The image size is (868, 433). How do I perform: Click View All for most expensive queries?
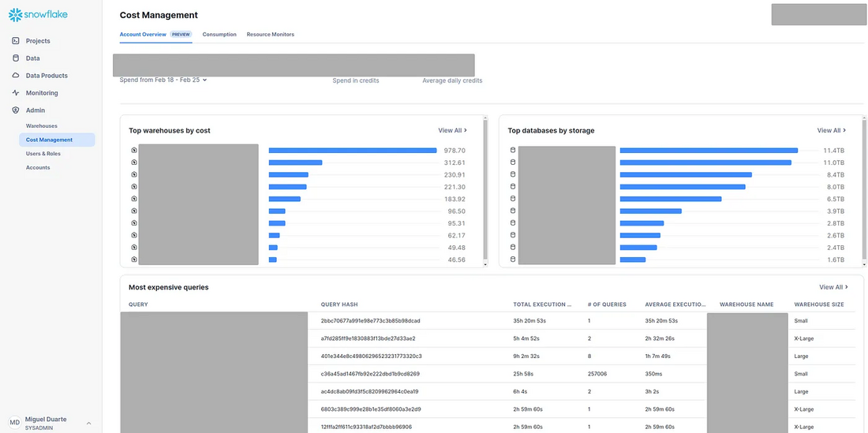pos(833,287)
